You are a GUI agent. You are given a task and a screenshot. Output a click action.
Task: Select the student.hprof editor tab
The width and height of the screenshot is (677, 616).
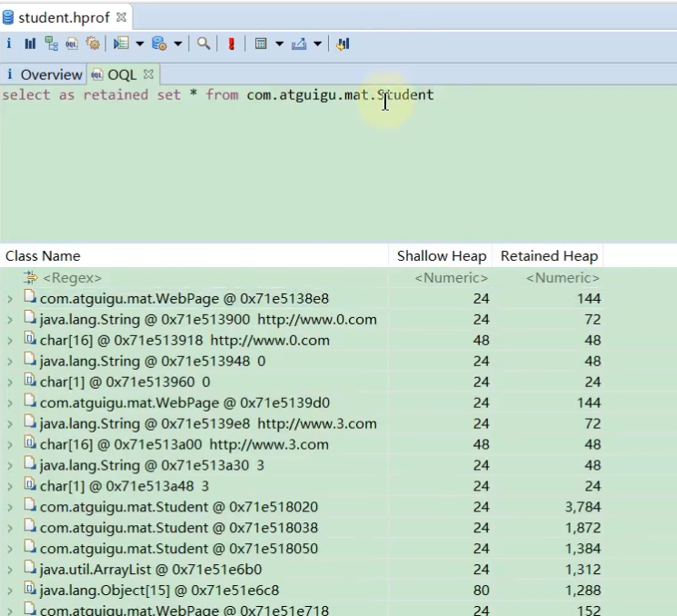[x=64, y=17]
